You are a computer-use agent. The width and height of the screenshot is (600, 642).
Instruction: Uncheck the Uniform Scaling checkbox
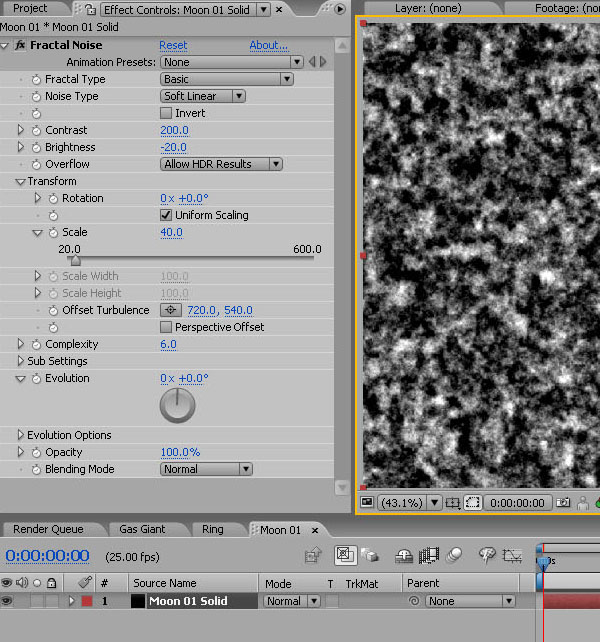pyautogui.click(x=166, y=215)
